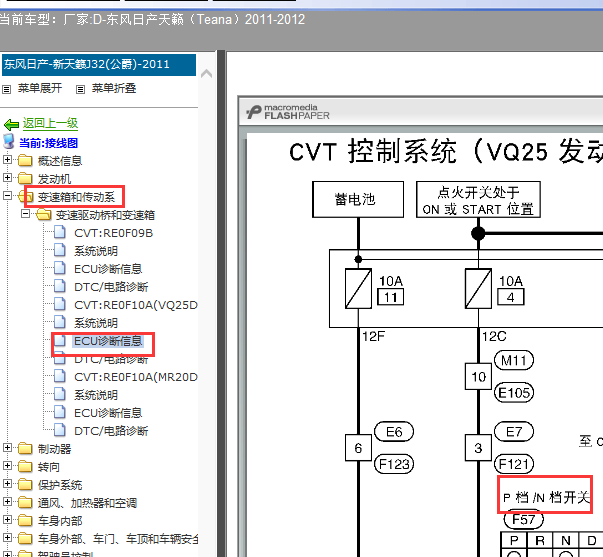Open the 车身外部、车门 folder
This screenshot has width=603, height=557.
118,539
